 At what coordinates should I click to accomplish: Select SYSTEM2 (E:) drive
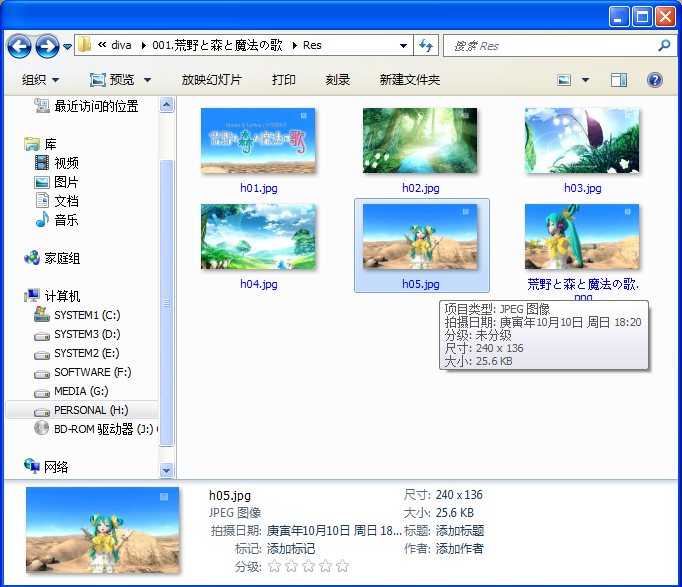(x=77, y=353)
